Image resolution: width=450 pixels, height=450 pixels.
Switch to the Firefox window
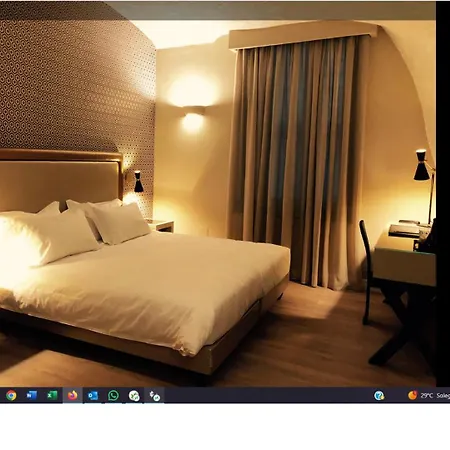(x=72, y=395)
